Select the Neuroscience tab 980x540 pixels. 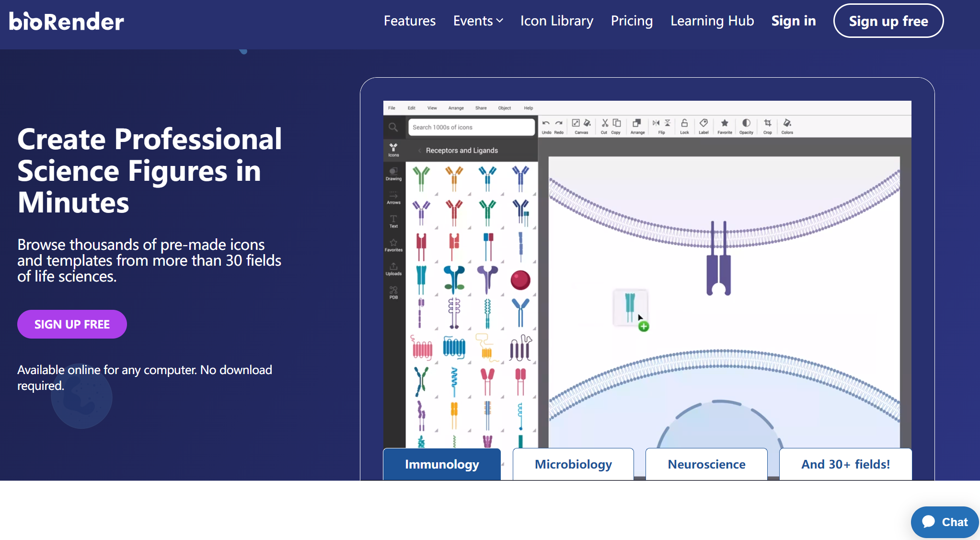(706, 464)
